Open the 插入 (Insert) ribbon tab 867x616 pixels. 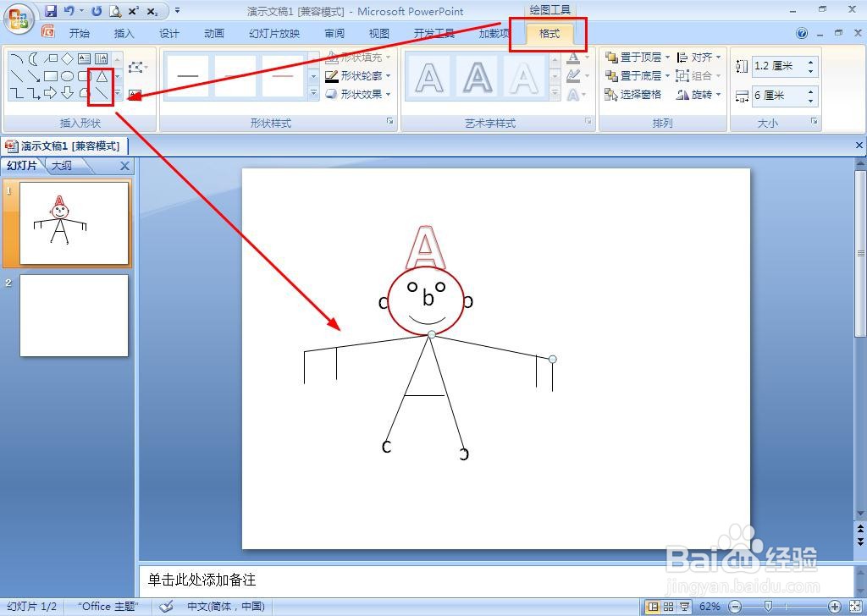click(124, 34)
